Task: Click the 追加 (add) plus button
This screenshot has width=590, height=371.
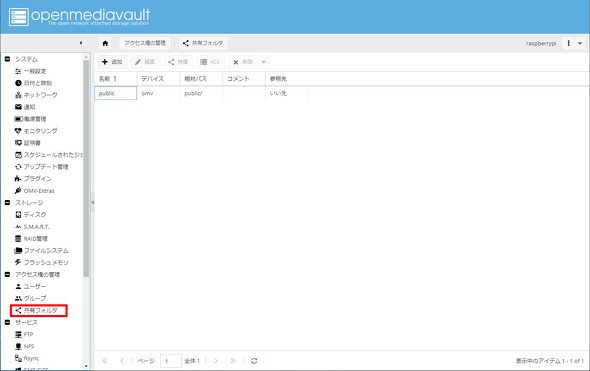Action: click(x=113, y=62)
